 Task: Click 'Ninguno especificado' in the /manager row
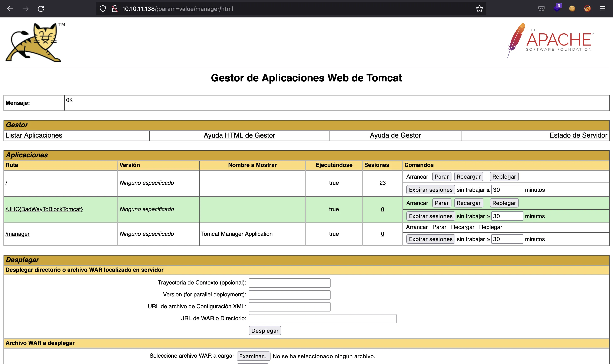click(147, 234)
